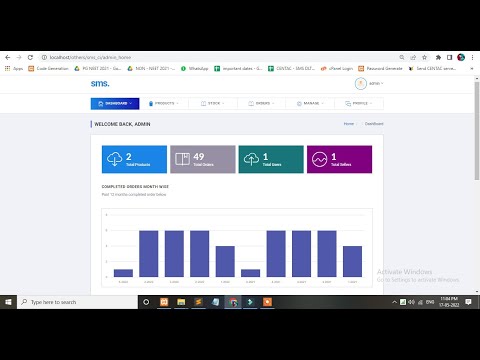Open the WhatsApp bookmark
Screen dimensions: 480x360
(195, 68)
